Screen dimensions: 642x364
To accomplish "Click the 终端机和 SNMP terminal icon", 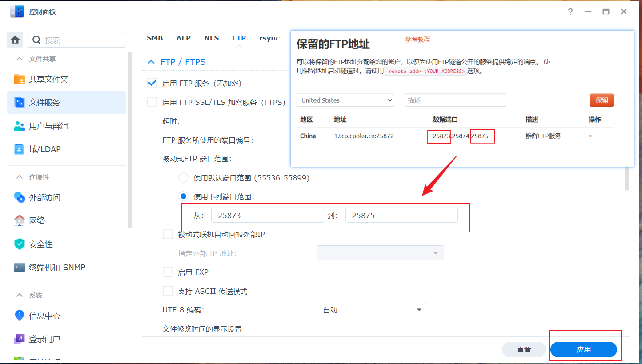I will pos(20,267).
